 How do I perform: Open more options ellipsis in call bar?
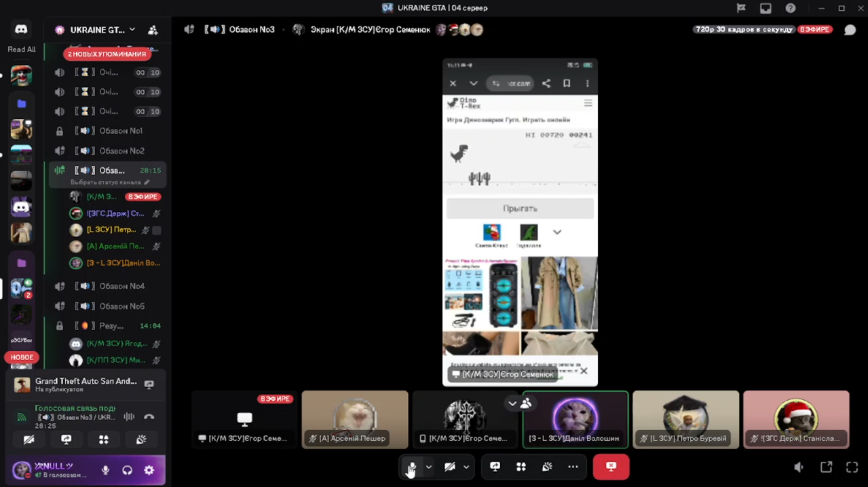pyautogui.click(x=573, y=467)
